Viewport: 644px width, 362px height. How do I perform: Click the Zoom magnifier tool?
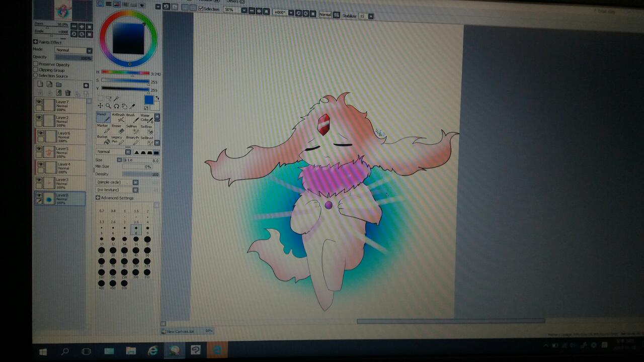tap(108, 106)
